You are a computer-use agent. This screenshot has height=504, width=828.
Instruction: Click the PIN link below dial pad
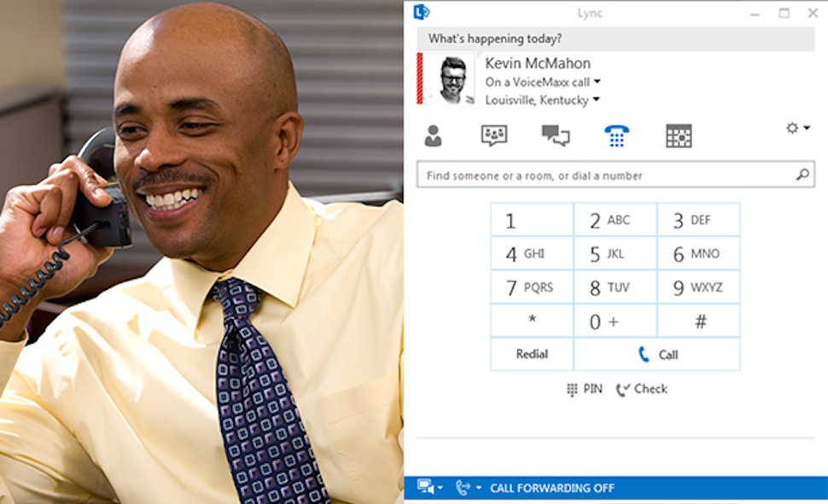coord(584,389)
